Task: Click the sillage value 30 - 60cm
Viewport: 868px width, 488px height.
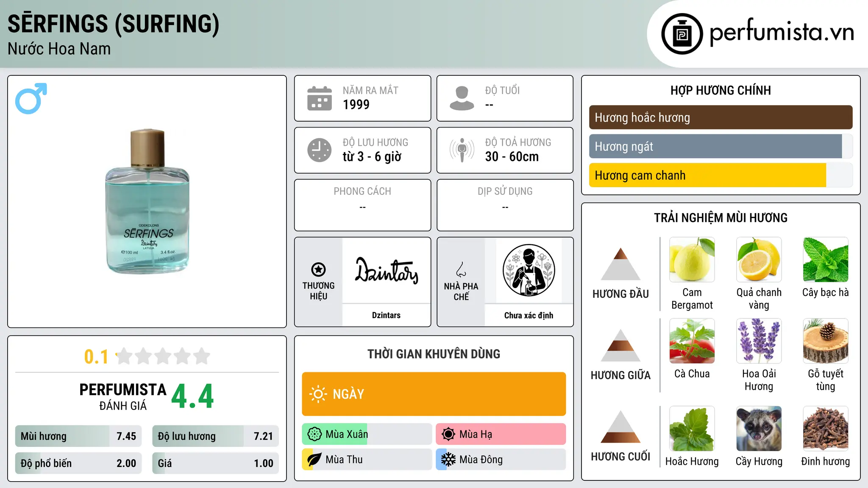Action: [512, 156]
